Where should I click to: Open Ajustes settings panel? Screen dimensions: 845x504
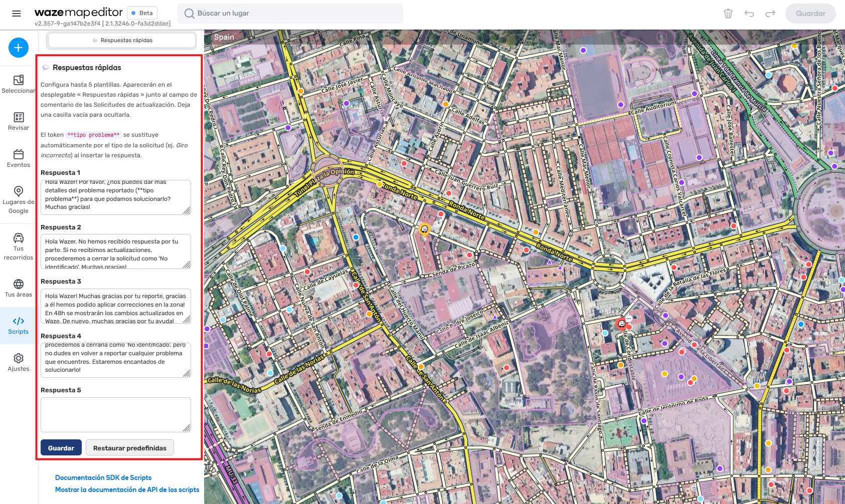[x=19, y=362]
